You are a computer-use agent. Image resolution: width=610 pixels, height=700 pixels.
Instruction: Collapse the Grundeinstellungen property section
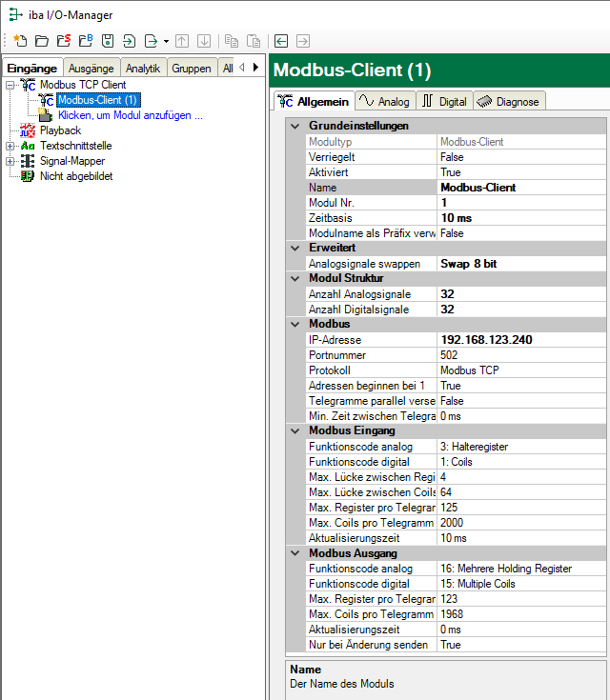(x=295, y=126)
